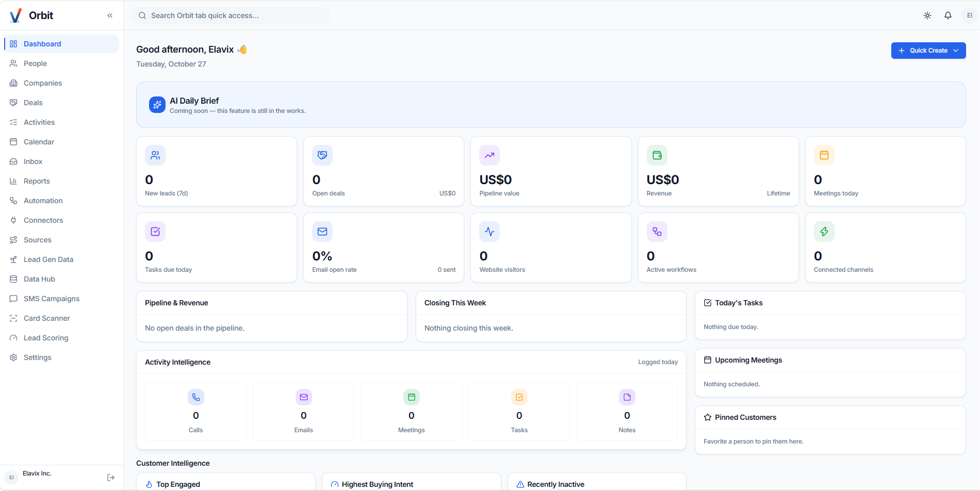The image size is (980, 491).
Task: Focus the Search Orbit tab quick access field
Action: tap(231, 15)
